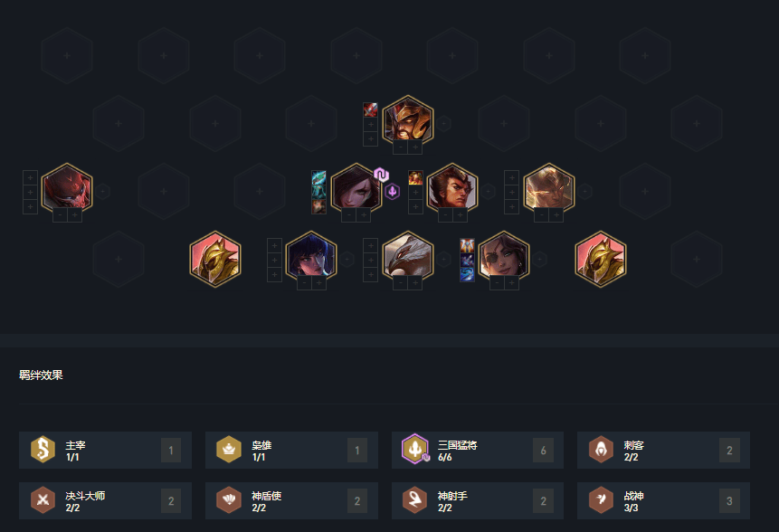Select the white eagle champion portrait
The height and width of the screenshot is (532, 779).
pyautogui.click(x=408, y=257)
